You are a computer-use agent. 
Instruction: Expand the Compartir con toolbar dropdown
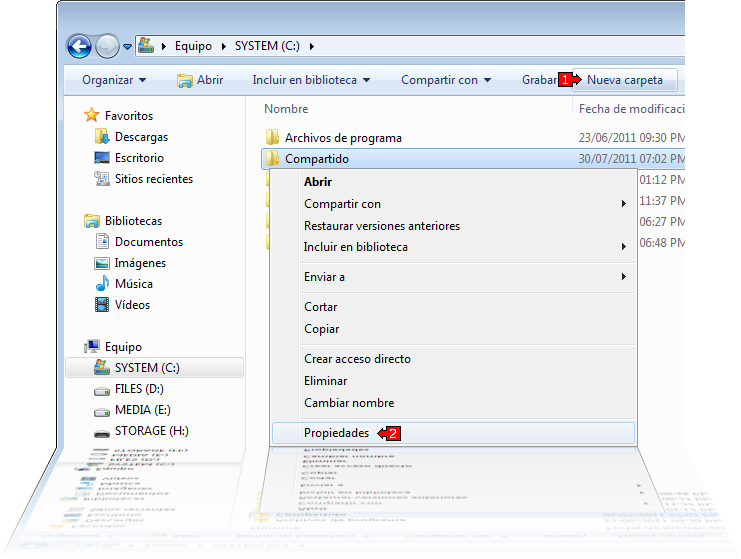(x=446, y=80)
